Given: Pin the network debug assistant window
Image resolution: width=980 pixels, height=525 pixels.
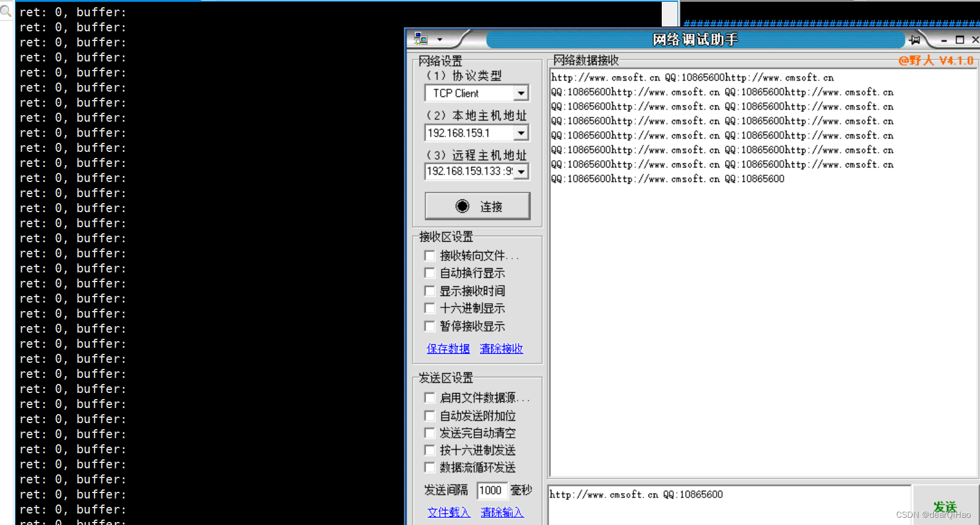Looking at the screenshot, I should pyautogui.click(x=915, y=40).
